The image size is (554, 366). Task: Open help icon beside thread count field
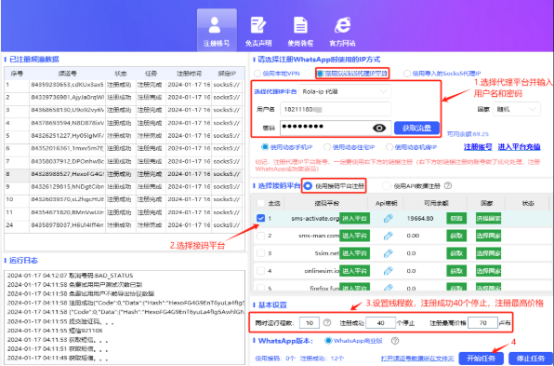click(x=327, y=323)
